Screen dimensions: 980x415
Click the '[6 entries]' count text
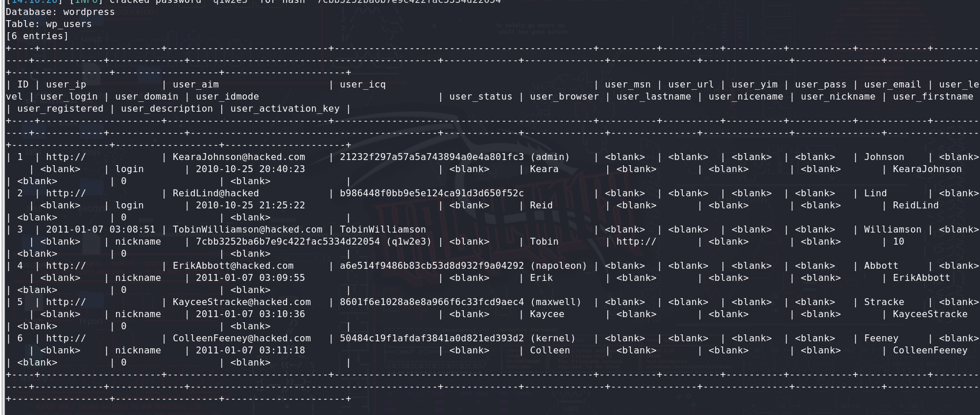(x=37, y=36)
